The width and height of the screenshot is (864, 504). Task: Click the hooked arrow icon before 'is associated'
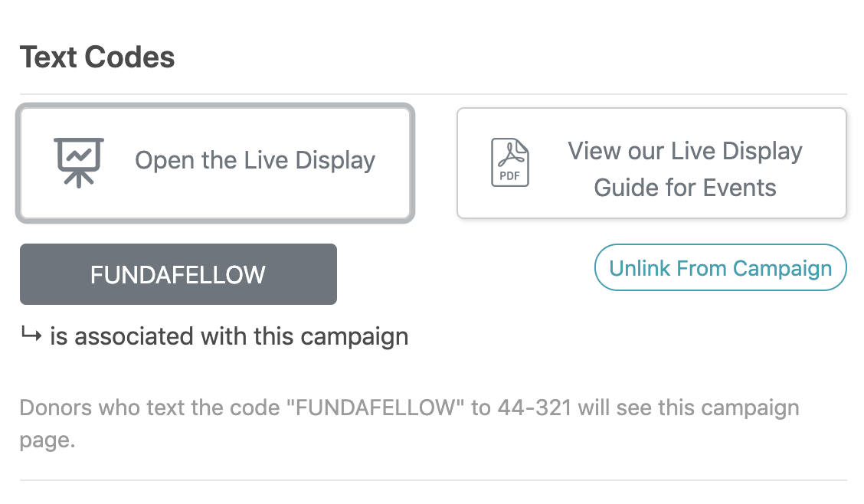coord(31,334)
